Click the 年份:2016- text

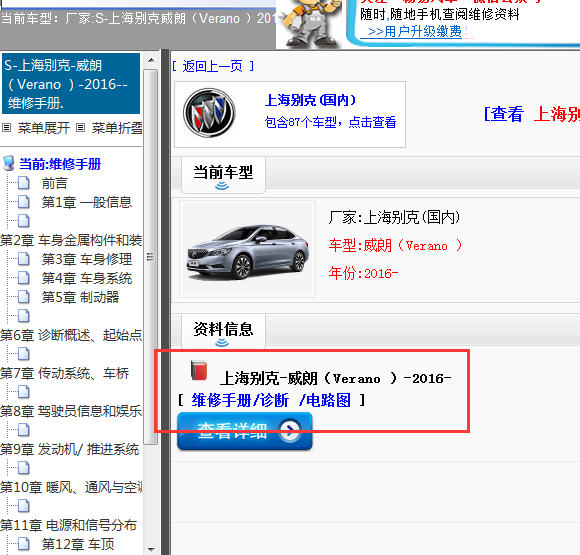pos(363,273)
